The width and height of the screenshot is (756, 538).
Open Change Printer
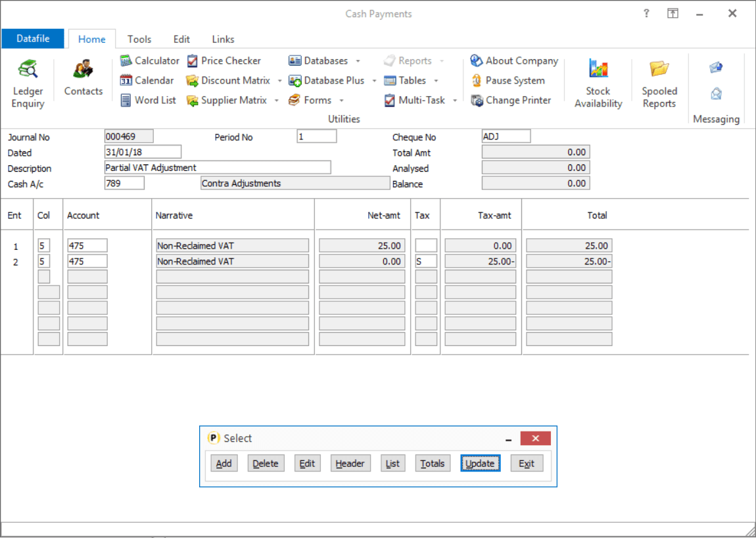pyautogui.click(x=511, y=101)
